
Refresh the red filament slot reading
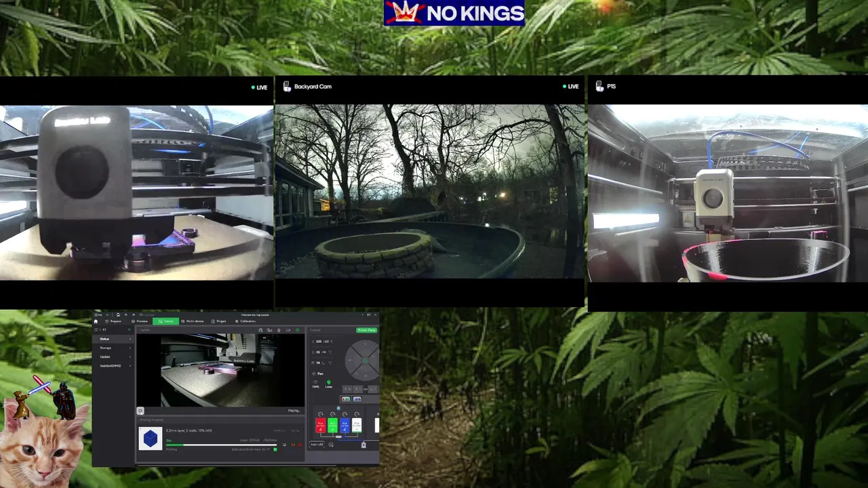[321, 414]
